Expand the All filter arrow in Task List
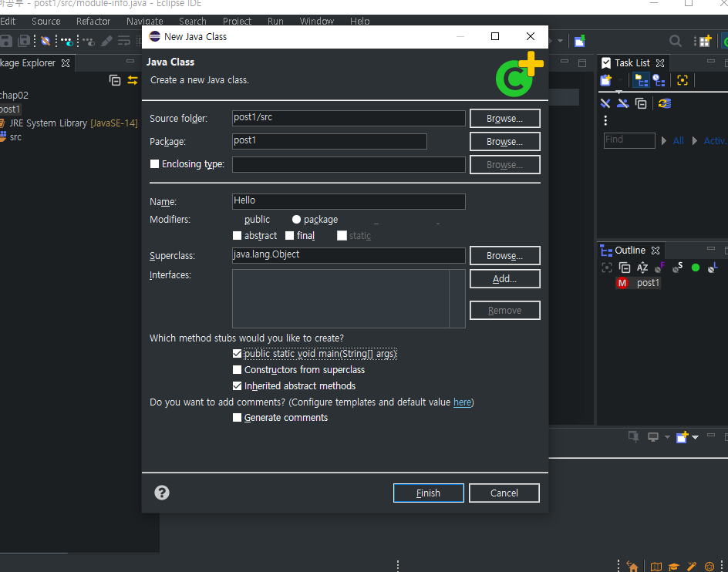The image size is (728, 572). 664,140
